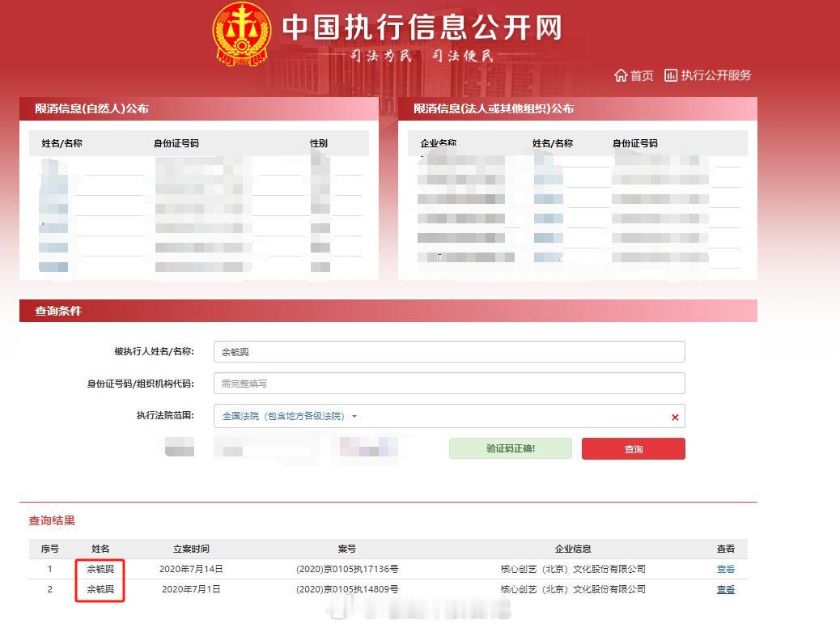
Task: Click the green 验证码正确 button
Action: click(510, 448)
